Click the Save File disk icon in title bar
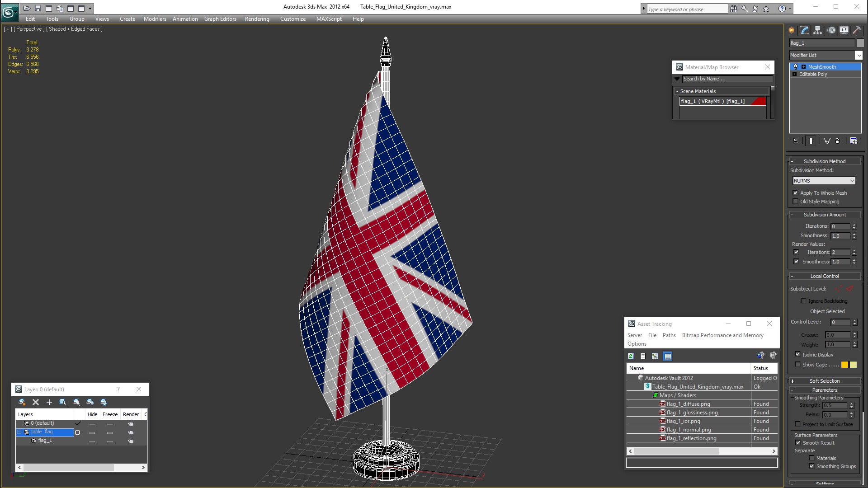 pyautogui.click(x=38, y=8)
